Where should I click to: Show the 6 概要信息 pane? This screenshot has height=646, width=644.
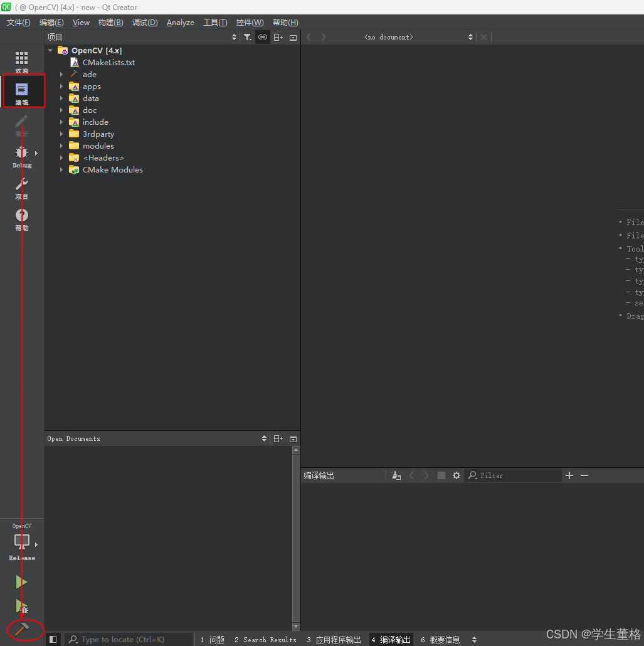[x=440, y=640]
